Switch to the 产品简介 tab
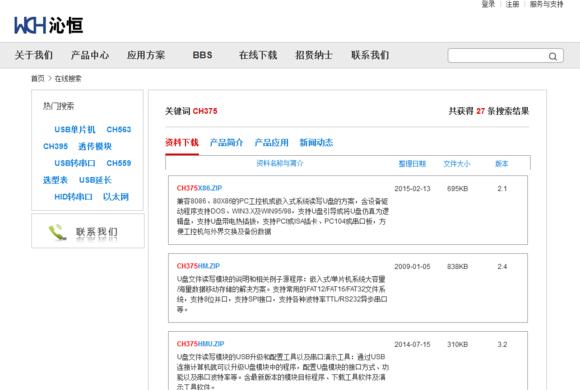Screen dimensions: 580x390 click(226, 142)
